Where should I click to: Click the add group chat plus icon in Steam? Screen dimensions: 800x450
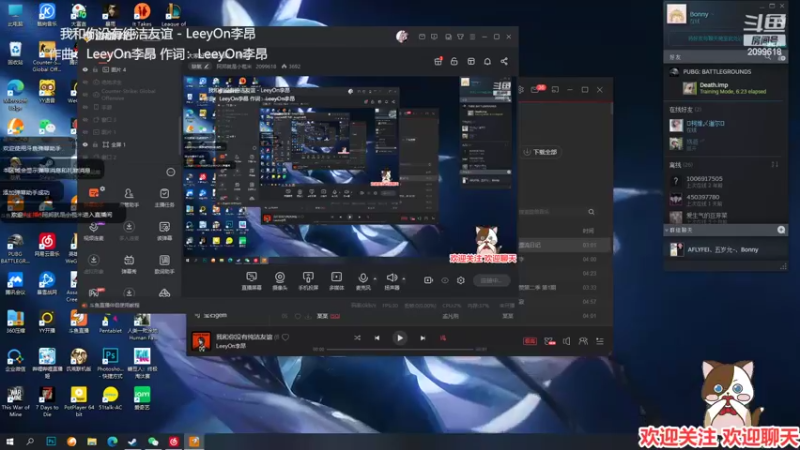[x=781, y=230]
